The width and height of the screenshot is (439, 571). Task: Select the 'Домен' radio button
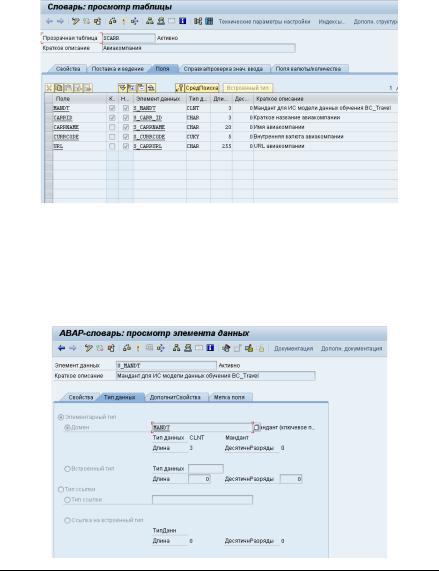click(x=67, y=428)
